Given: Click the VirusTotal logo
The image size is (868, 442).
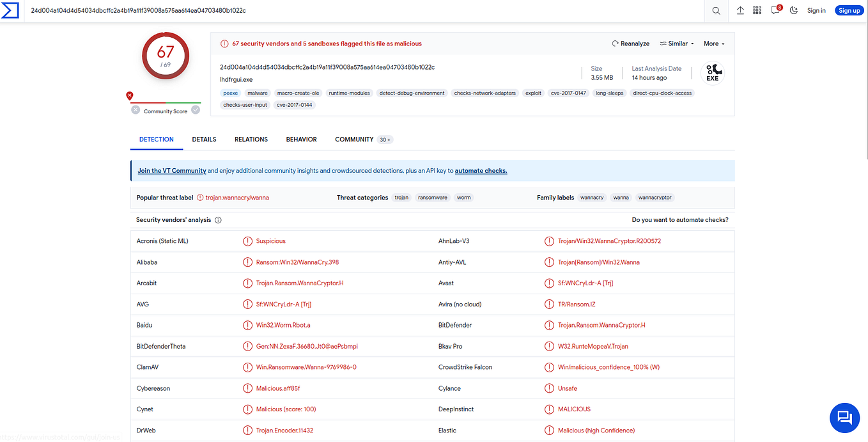Looking at the screenshot, I should tap(10, 10).
